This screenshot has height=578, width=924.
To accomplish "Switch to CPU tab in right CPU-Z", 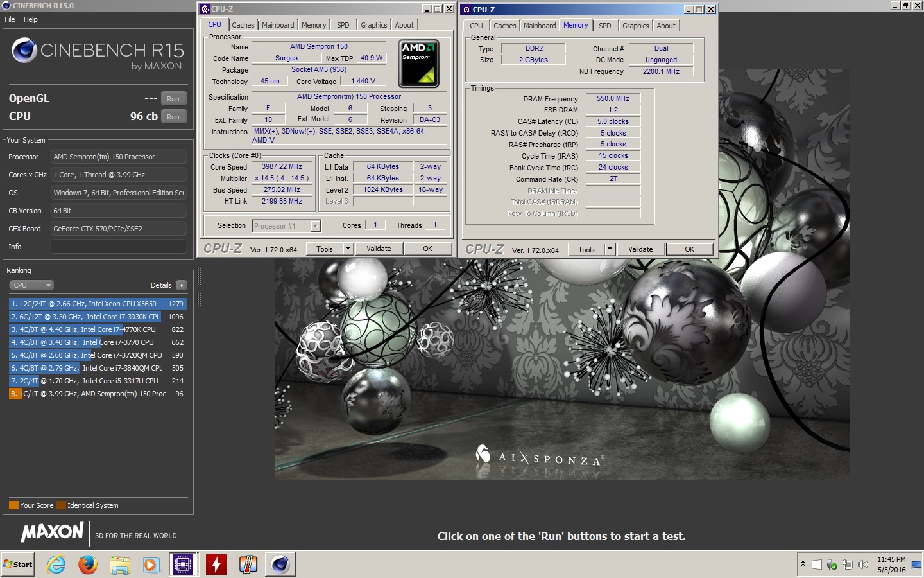I will coord(476,26).
